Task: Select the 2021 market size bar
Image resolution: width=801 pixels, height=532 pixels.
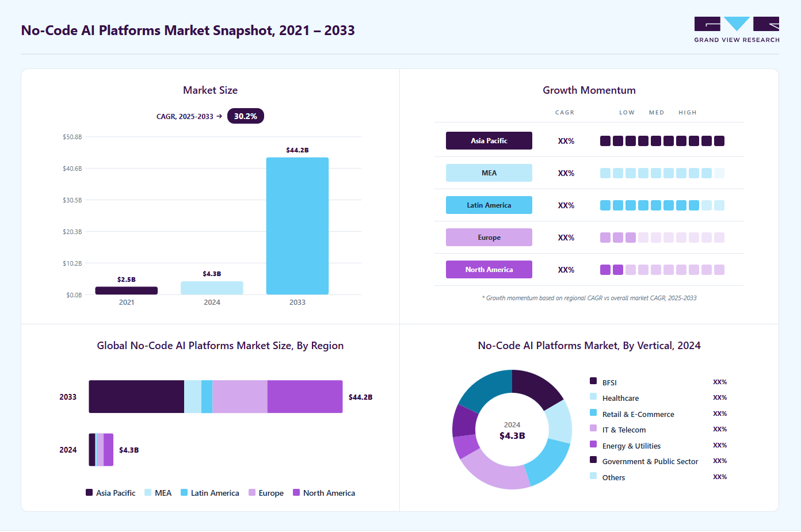Action: (127, 290)
